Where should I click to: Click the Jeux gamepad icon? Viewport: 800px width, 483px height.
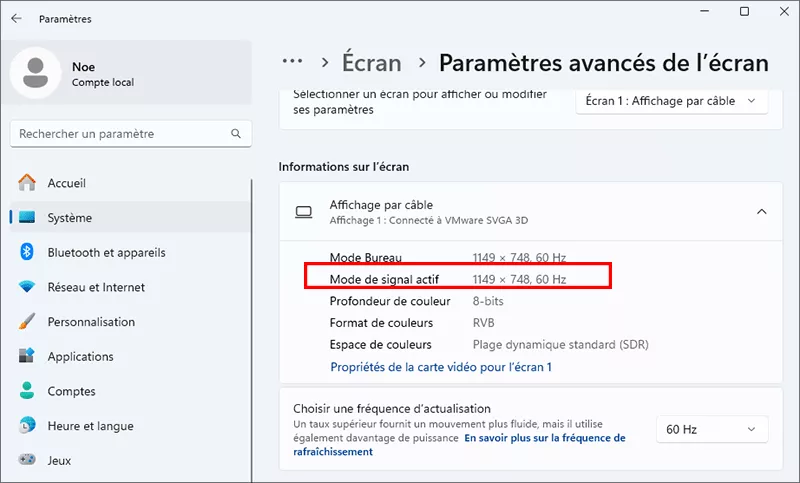pos(27,460)
